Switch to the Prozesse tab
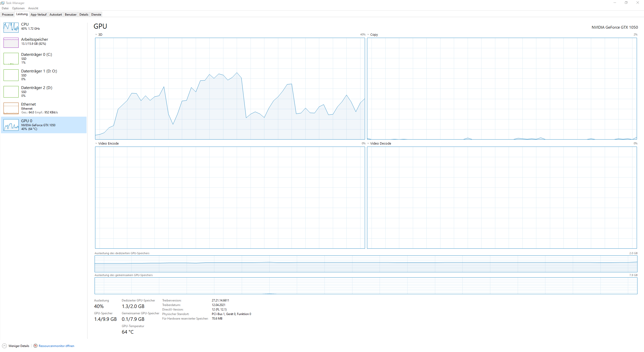This screenshot has width=644, height=352. point(8,15)
